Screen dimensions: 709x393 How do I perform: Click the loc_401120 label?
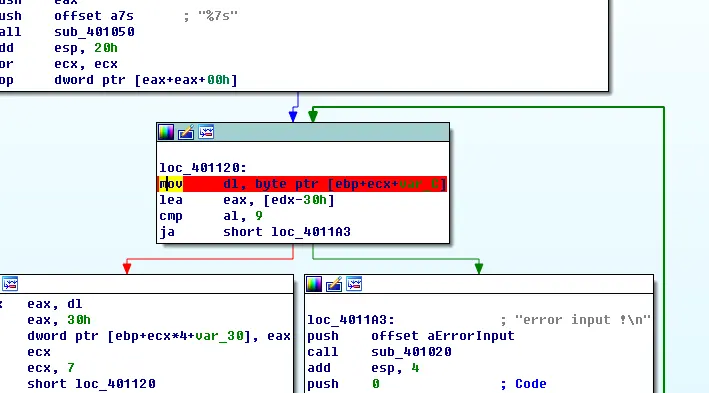(x=203, y=168)
